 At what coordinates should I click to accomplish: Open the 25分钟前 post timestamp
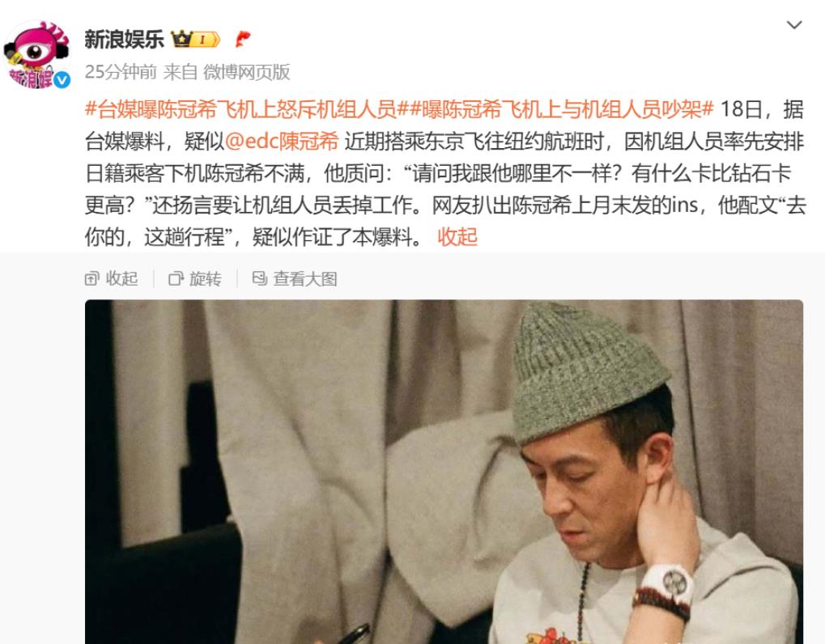pyautogui.click(x=121, y=72)
